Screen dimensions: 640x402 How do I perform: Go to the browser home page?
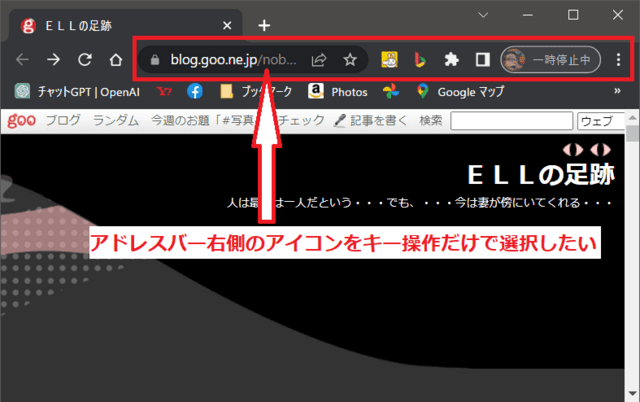click(x=116, y=60)
